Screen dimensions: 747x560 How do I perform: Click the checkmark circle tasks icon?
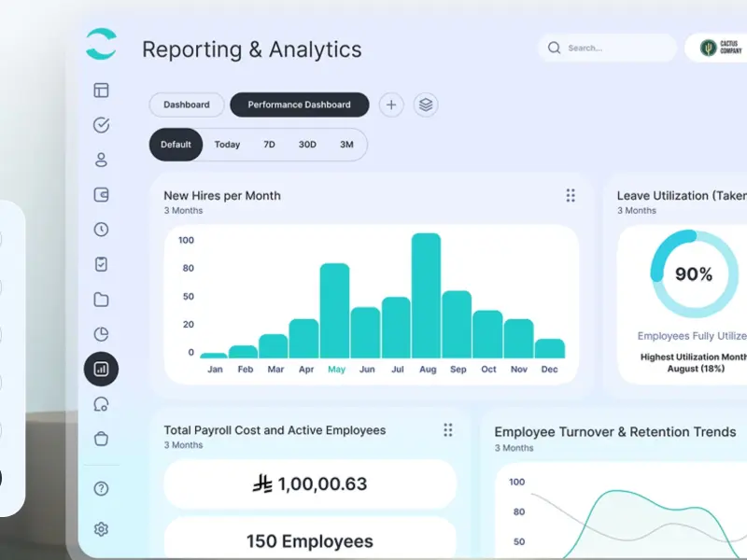tap(101, 125)
